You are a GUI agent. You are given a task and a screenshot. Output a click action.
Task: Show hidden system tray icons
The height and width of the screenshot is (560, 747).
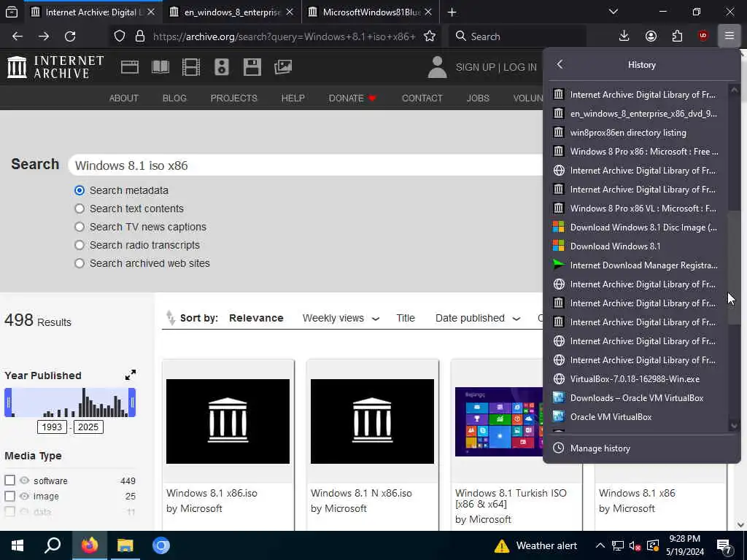tap(600, 545)
